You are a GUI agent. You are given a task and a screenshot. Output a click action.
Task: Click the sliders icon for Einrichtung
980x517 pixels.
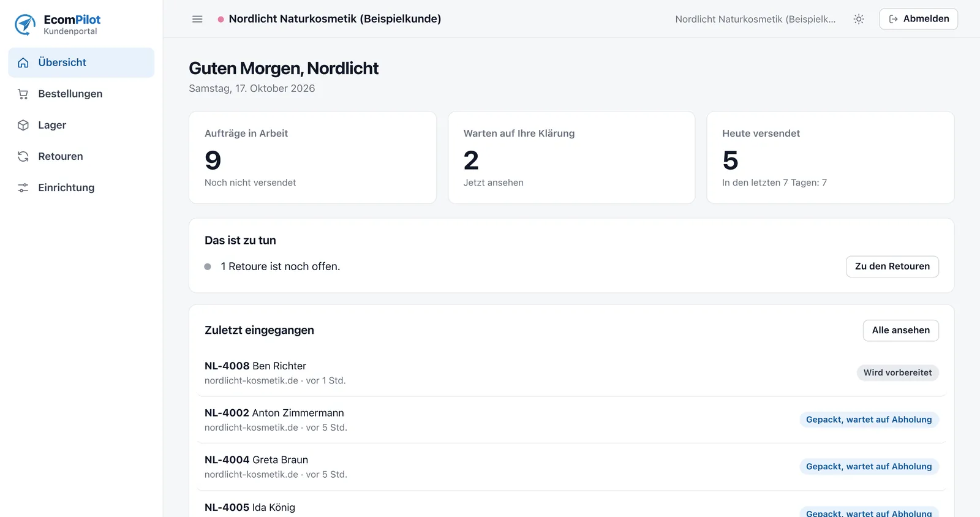[x=23, y=187]
